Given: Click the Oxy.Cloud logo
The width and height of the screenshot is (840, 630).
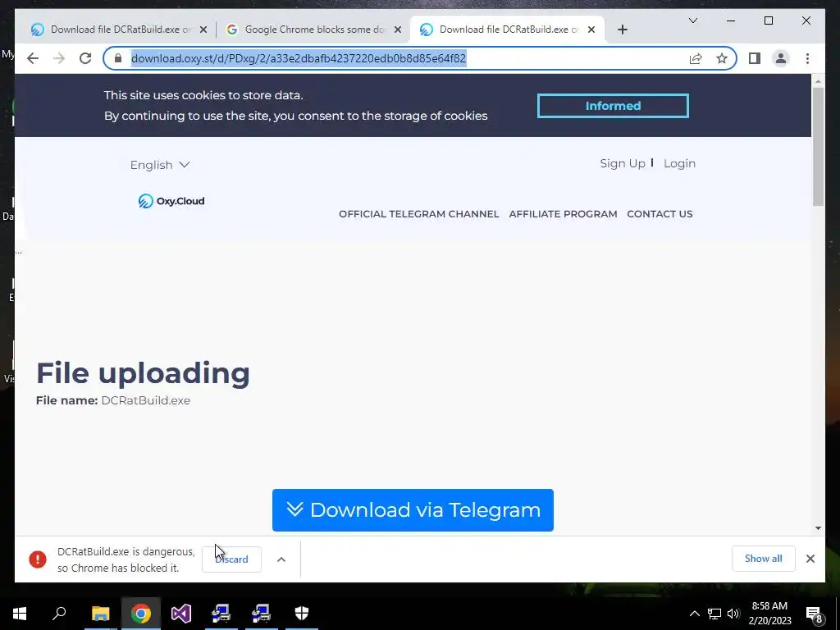Looking at the screenshot, I should coord(171,201).
